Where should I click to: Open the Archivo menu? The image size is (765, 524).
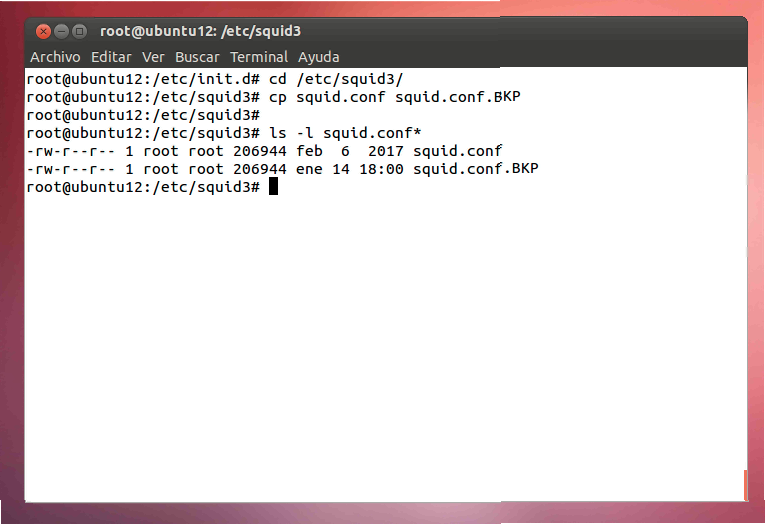click(55, 57)
